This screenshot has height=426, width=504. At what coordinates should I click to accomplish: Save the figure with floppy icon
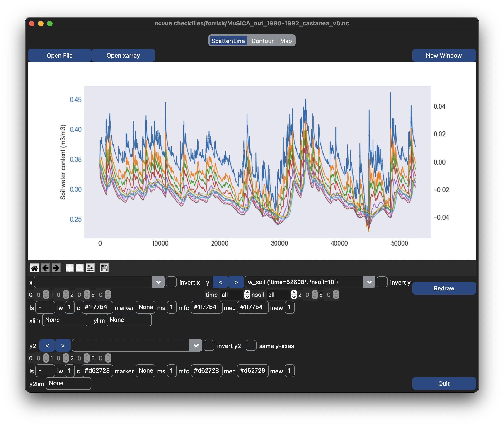coord(104,268)
